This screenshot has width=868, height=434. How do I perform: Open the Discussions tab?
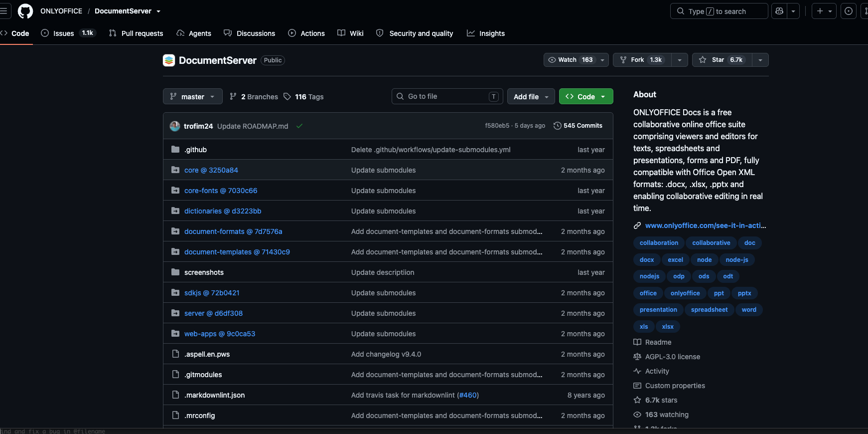[250, 33]
